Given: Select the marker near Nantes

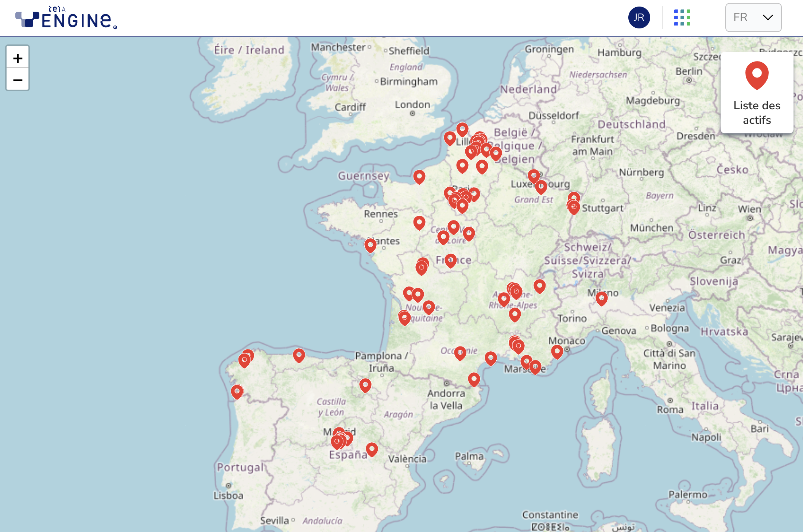Looking at the screenshot, I should pos(370,245).
